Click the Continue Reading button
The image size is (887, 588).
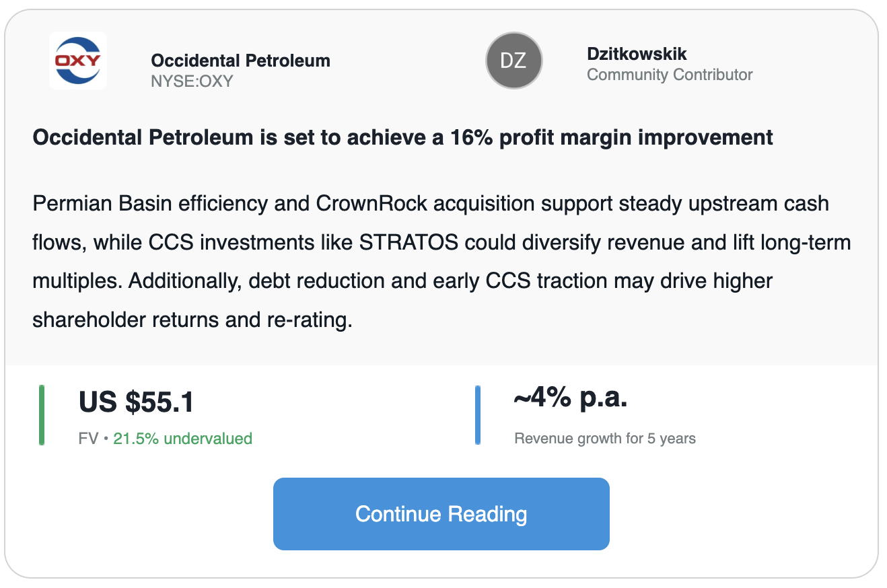[441, 514]
